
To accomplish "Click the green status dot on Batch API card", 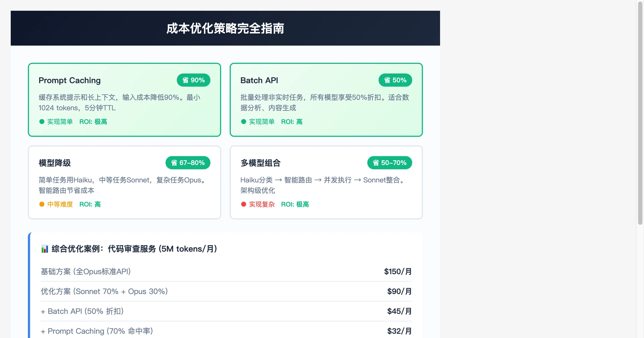I will click(x=244, y=122).
